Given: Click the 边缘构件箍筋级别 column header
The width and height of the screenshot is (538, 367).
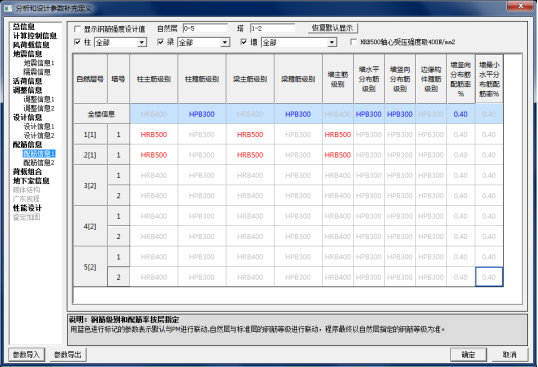Looking at the screenshot, I should (x=431, y=79).
